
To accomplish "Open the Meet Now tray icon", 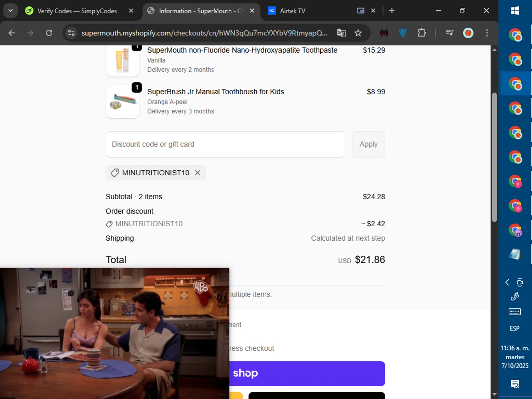I will pyautogui.click(x=520, y=282).
